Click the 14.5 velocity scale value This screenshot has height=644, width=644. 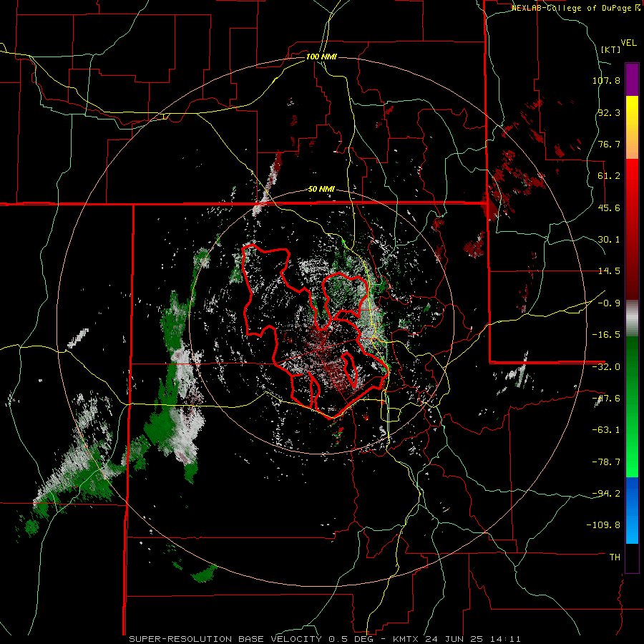(x=609, y=271)
